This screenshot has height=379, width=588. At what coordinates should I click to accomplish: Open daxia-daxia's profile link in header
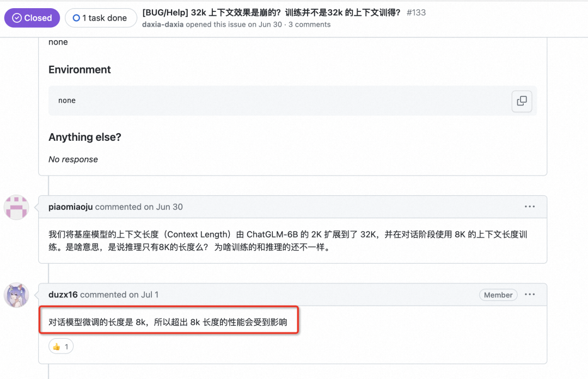pyautogui.click(x=163, y=24)
